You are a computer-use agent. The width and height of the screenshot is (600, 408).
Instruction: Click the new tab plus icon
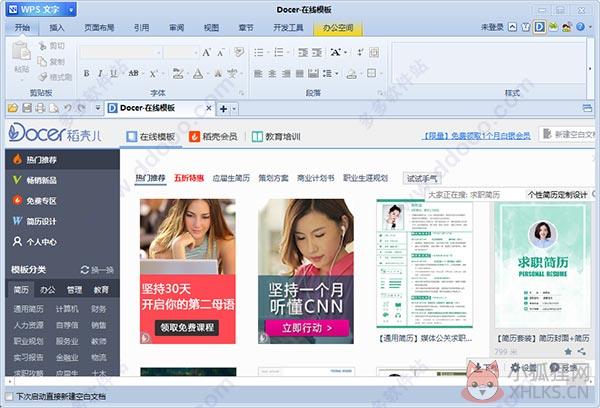pyautogui.click(x=223, y=109)
